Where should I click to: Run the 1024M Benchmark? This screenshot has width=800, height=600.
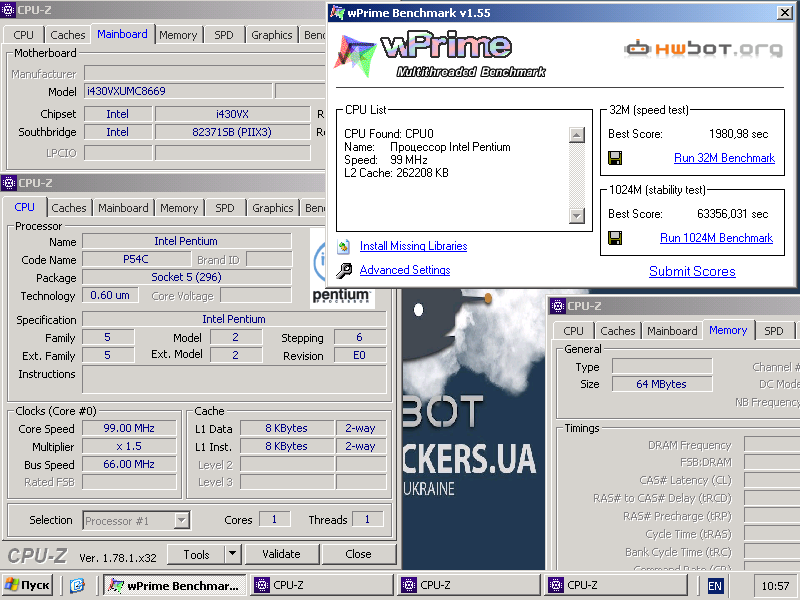[716, 238]
